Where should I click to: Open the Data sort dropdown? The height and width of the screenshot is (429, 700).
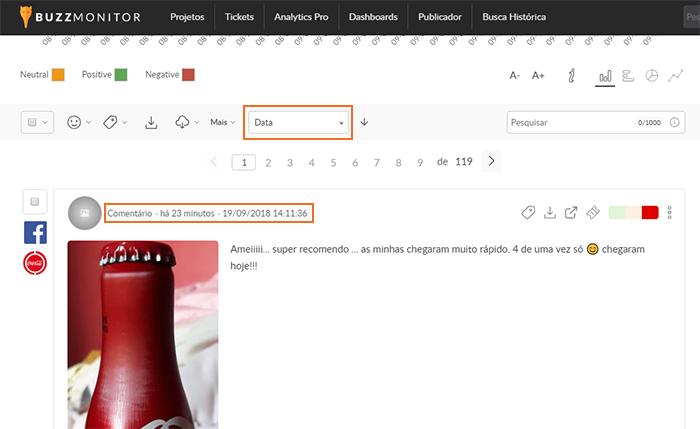[x=299, y=122]
